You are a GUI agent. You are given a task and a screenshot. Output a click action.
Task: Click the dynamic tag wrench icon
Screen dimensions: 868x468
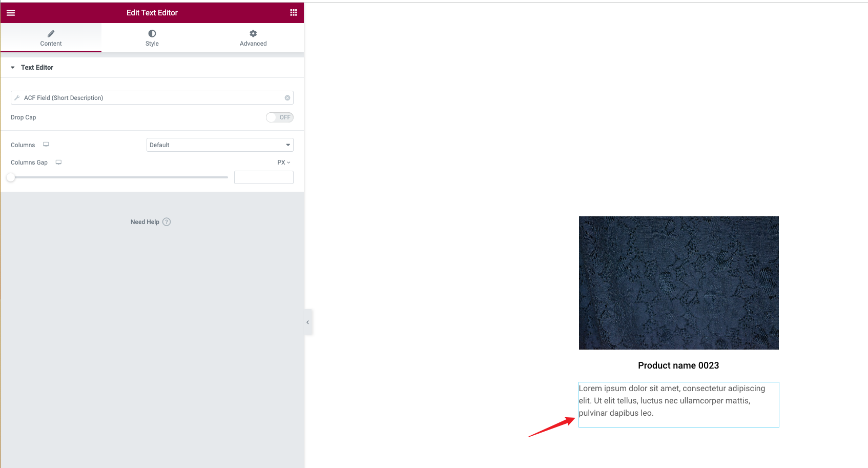click(17, 98)
